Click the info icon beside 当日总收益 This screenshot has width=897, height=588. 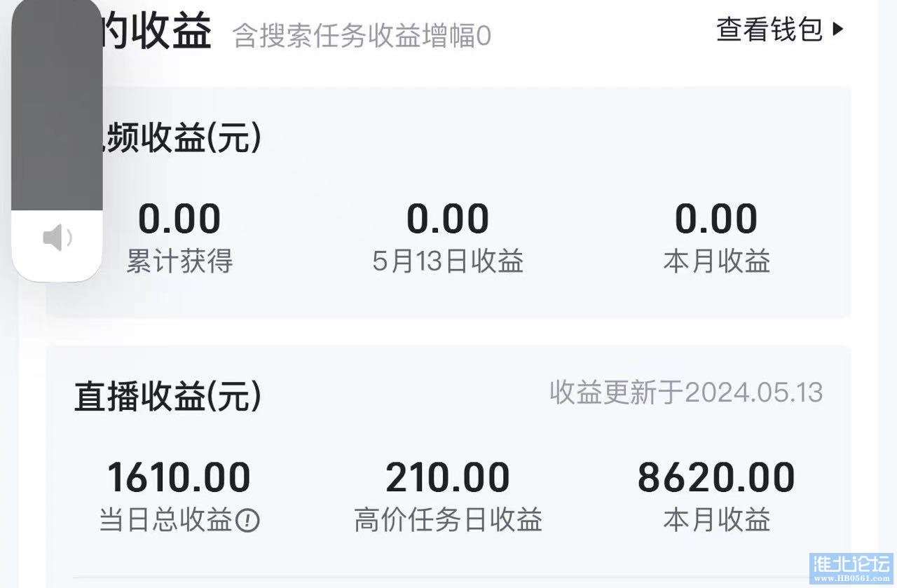click(247, 521)
